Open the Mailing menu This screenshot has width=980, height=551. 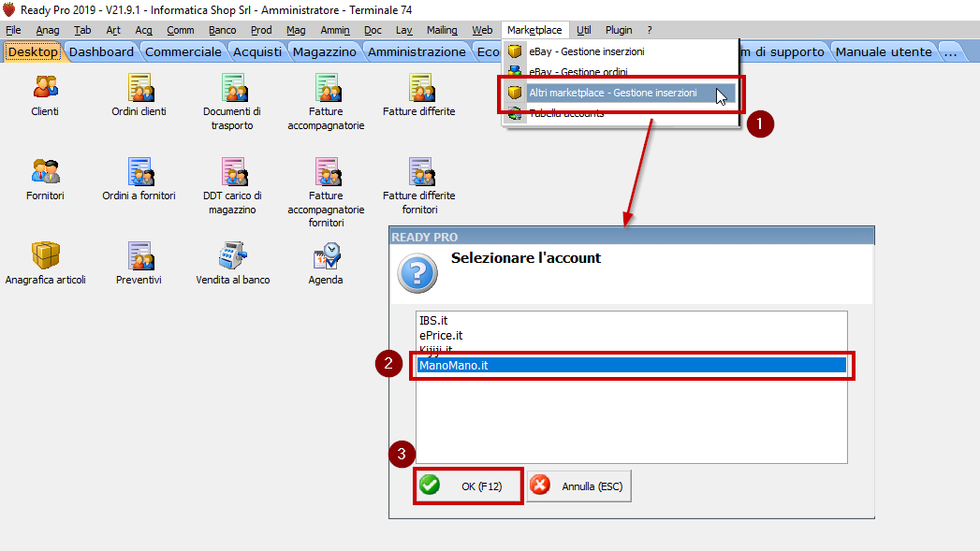tap(442, 30)
